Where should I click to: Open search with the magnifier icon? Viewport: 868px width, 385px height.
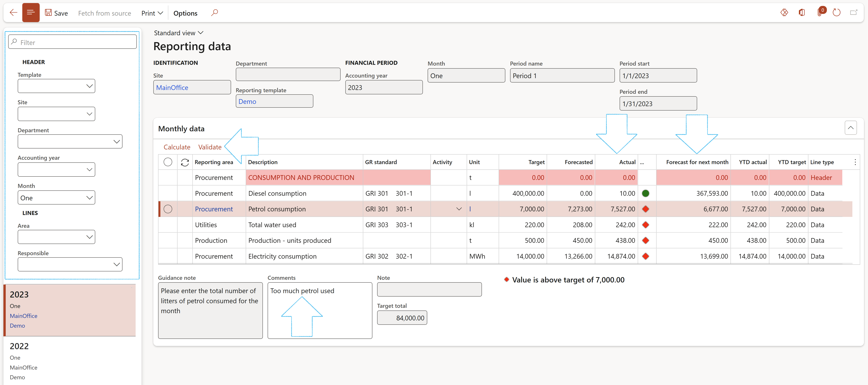tap(214, 13)
